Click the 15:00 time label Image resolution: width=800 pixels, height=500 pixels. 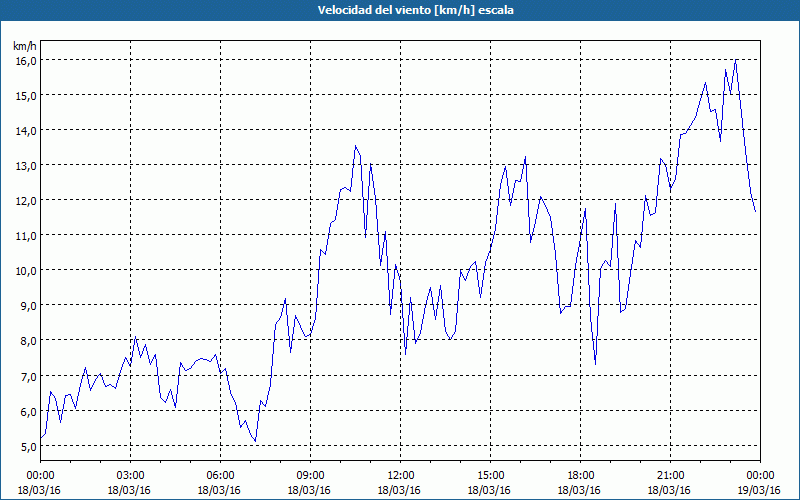491,476
